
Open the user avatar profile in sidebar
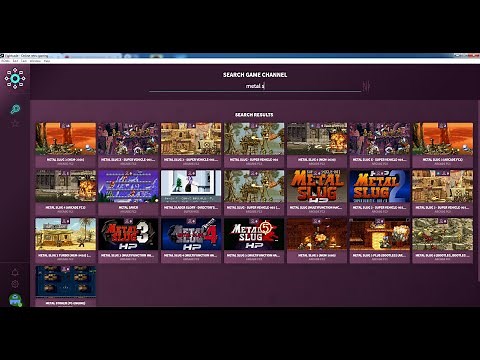15,300
